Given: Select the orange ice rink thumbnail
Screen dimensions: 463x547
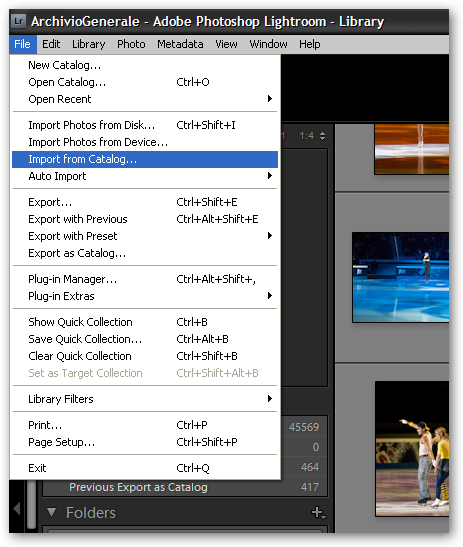Looking at the screenshot, I should point(412,149).
